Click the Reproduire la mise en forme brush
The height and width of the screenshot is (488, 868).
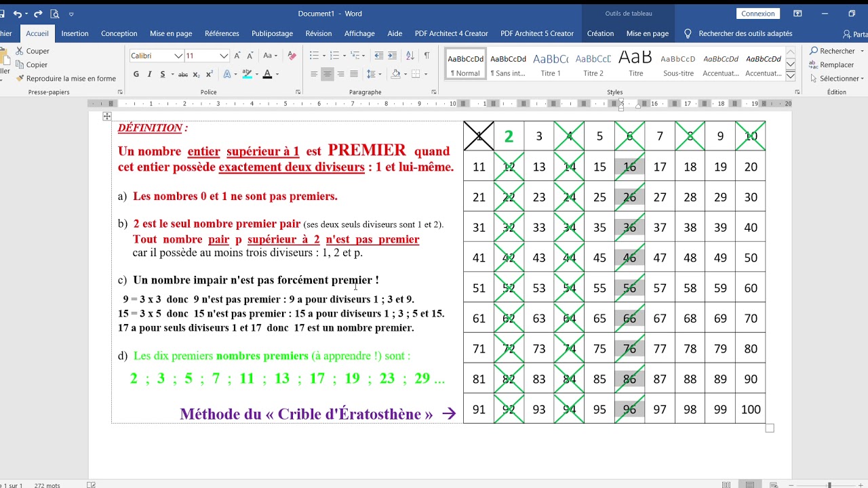[20, 79]
